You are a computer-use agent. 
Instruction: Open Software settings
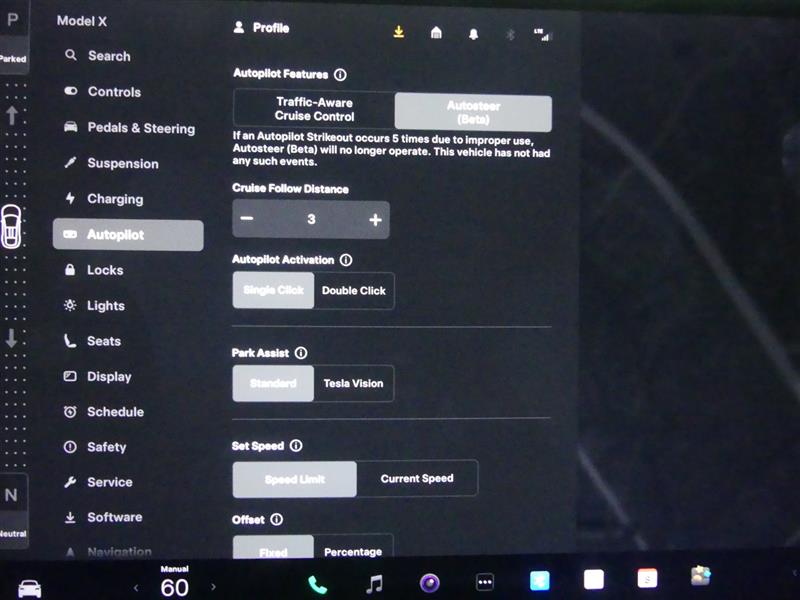(104, 517)
